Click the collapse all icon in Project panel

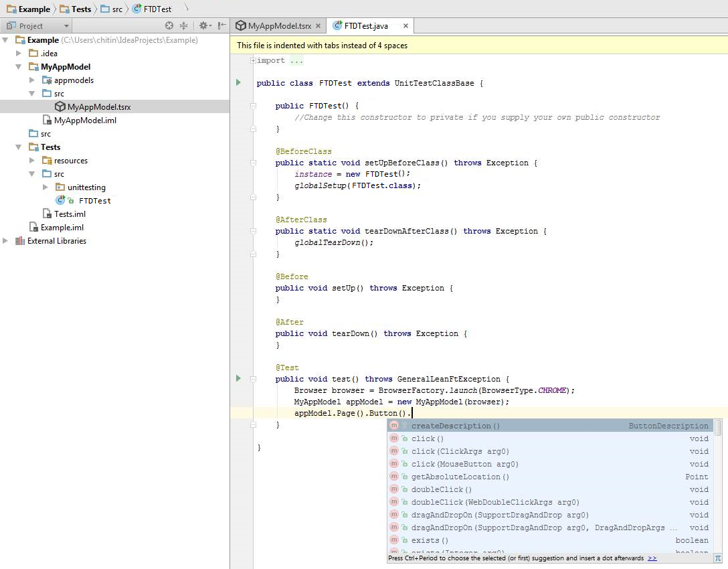pos(183,26)
